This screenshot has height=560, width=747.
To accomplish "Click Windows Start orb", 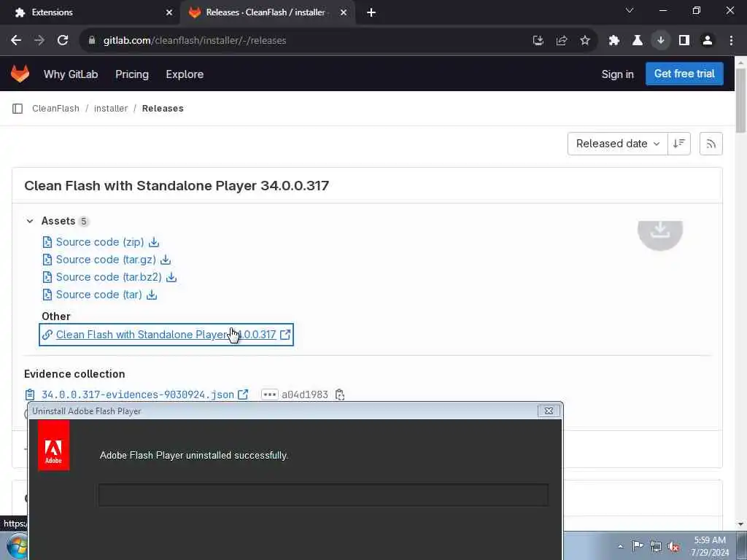I will pyautogui.click(x=17, y=546).
